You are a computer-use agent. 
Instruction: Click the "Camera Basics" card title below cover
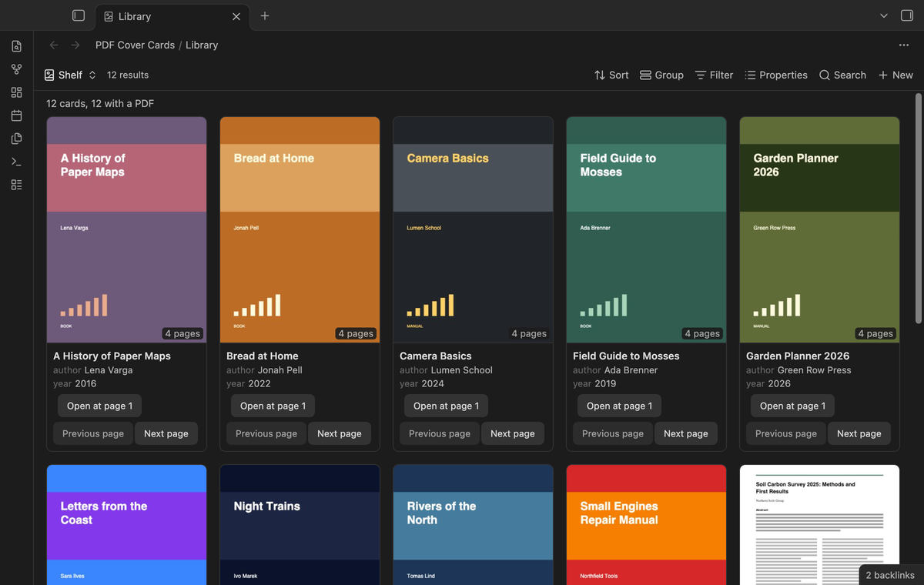[x=435, y=356]
